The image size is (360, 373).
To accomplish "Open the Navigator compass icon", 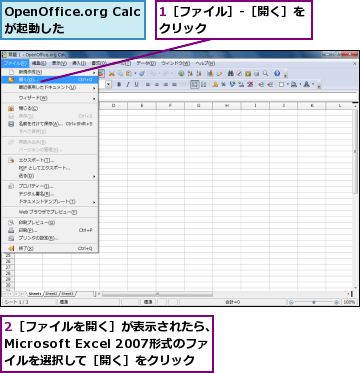I will click(239, 74).
